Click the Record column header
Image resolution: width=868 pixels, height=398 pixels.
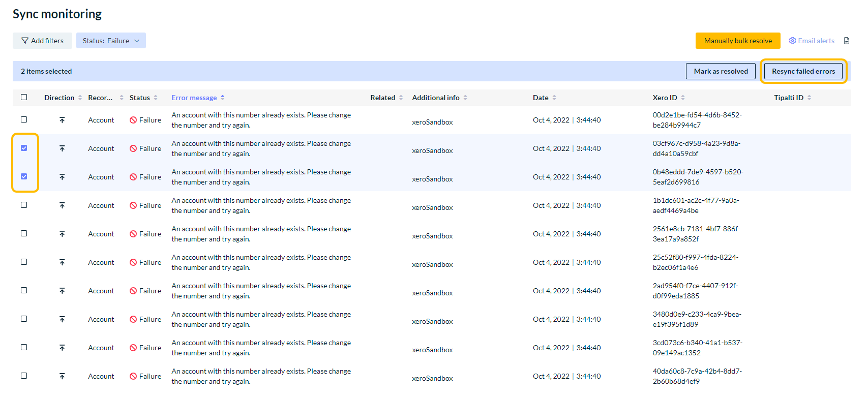(100, 98)
